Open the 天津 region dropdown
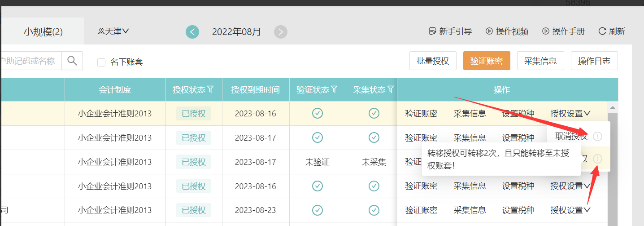 (x=114, y=31)
